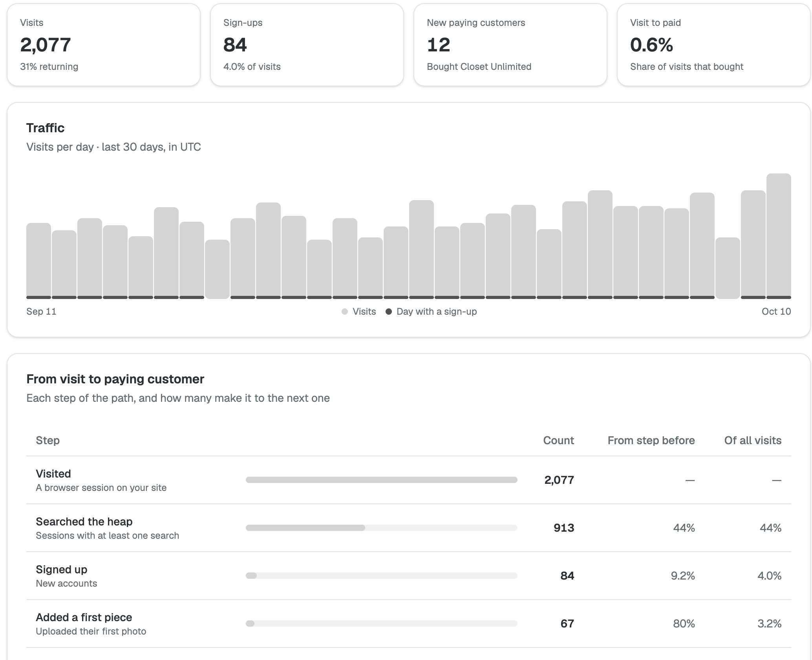
Task: Click 'Share of visits that bought' text
Action: pos(687,67)
